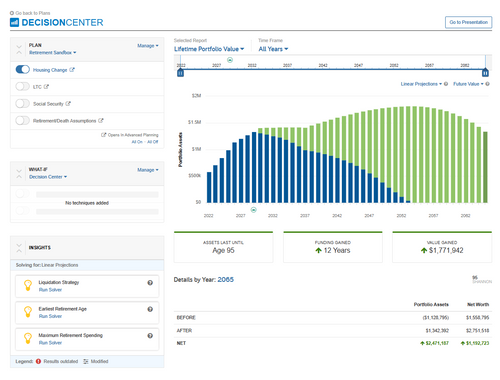Click green up arrow in Funding Gained

(x=318, y=250)
